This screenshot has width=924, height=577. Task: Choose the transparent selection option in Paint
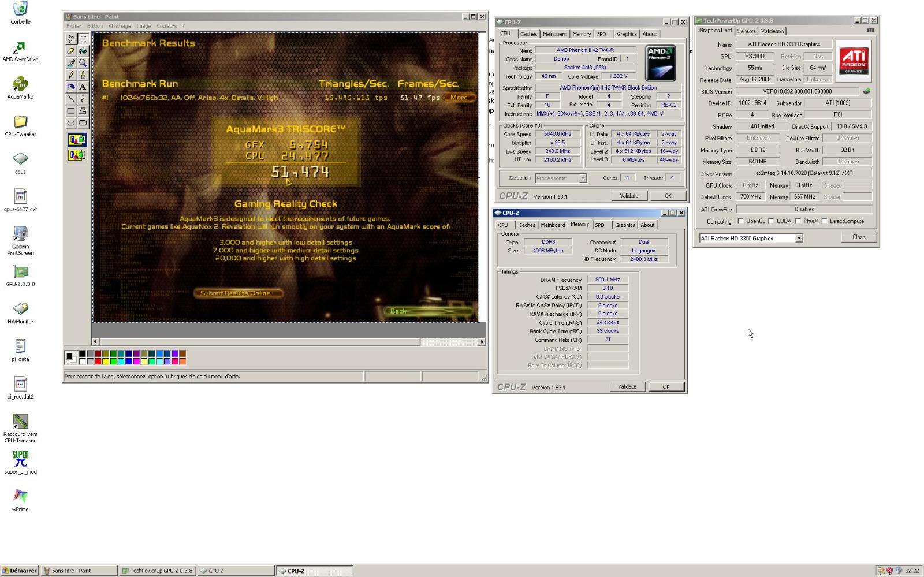[77, 155]
